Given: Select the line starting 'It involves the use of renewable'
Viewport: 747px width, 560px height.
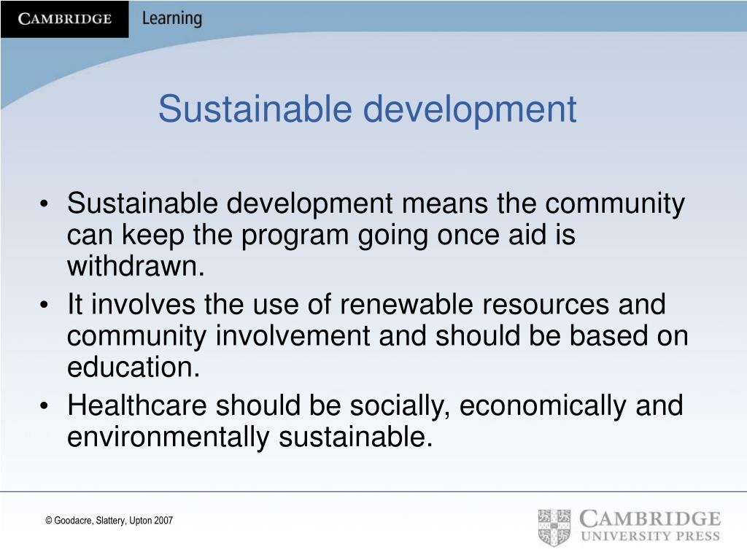Looking at the screenshot, I should click(x=366, y=304).
